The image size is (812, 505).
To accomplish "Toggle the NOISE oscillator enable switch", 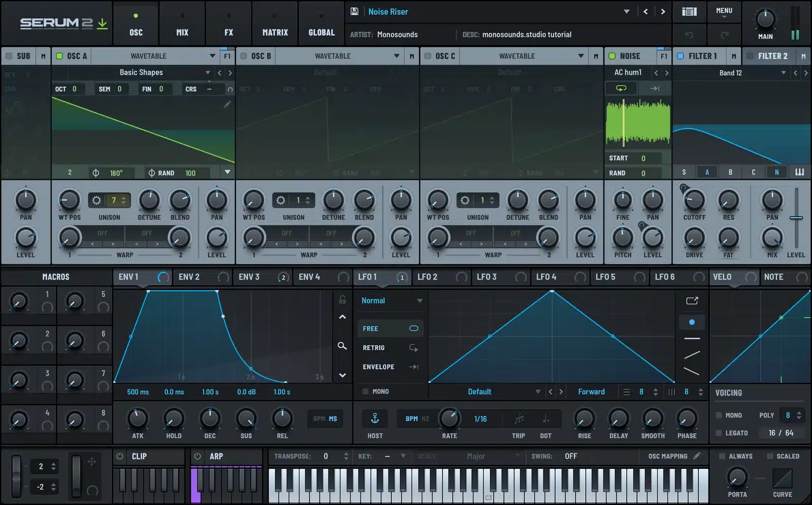I will click(x=612, y=56).
